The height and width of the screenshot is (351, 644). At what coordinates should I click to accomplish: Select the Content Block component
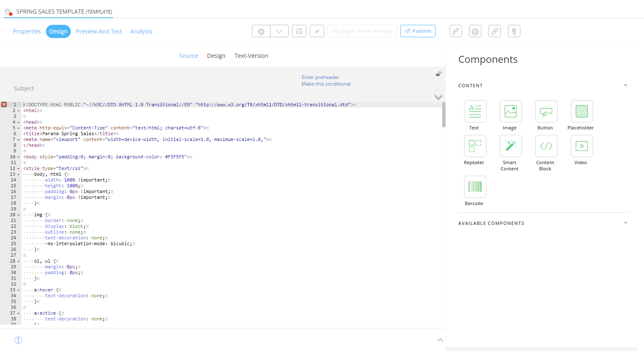pyautogui.click(x=546, y=146)
